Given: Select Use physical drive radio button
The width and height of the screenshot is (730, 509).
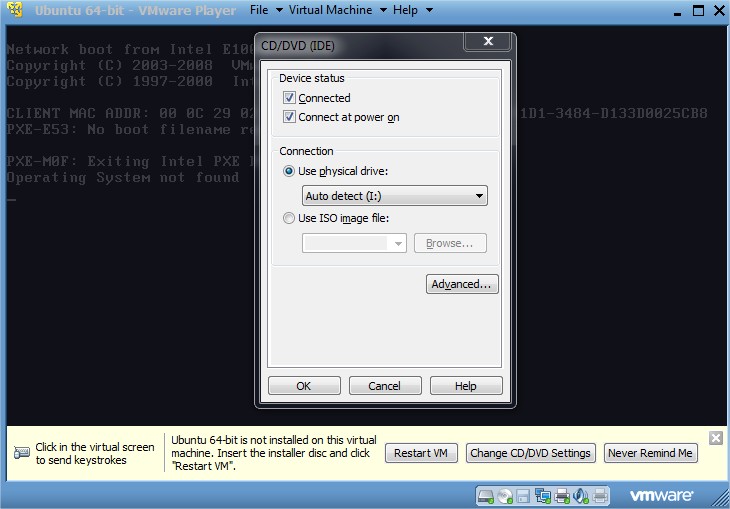Looking at the screenshot, I should click(289, 171).
